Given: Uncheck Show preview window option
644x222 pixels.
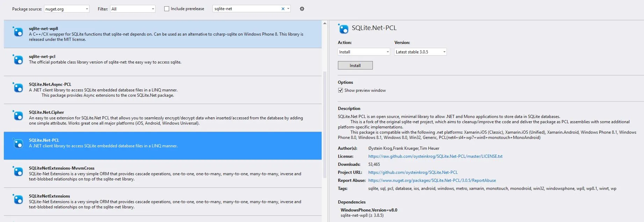Looking at the screenshot, I should pos(340,90).
